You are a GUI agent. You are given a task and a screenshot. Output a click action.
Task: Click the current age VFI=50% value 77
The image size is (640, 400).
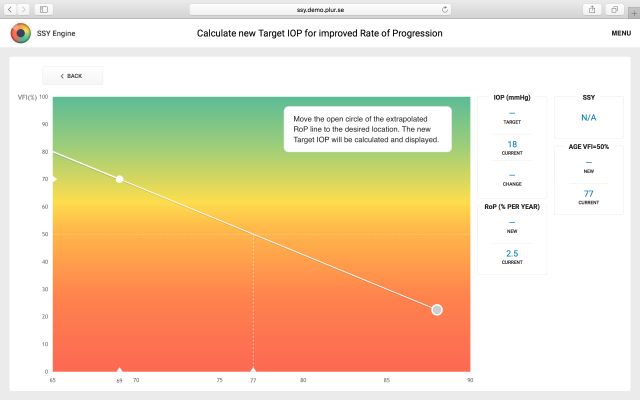coord(588,193)
